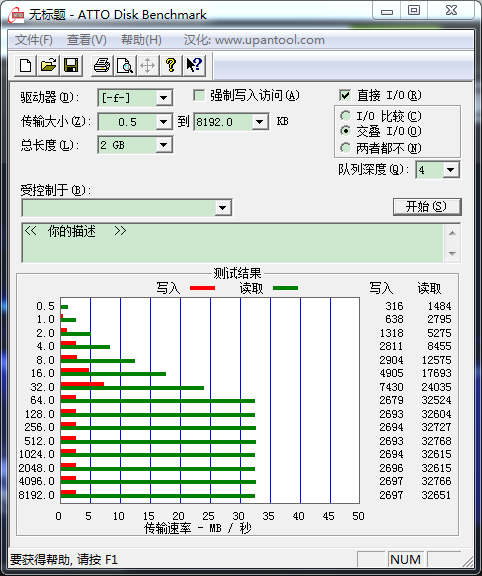The width and height of the screenshot is (482, 576).
Task: Click the write value 316
Action: pyautogui.click(x=394, y=306)
